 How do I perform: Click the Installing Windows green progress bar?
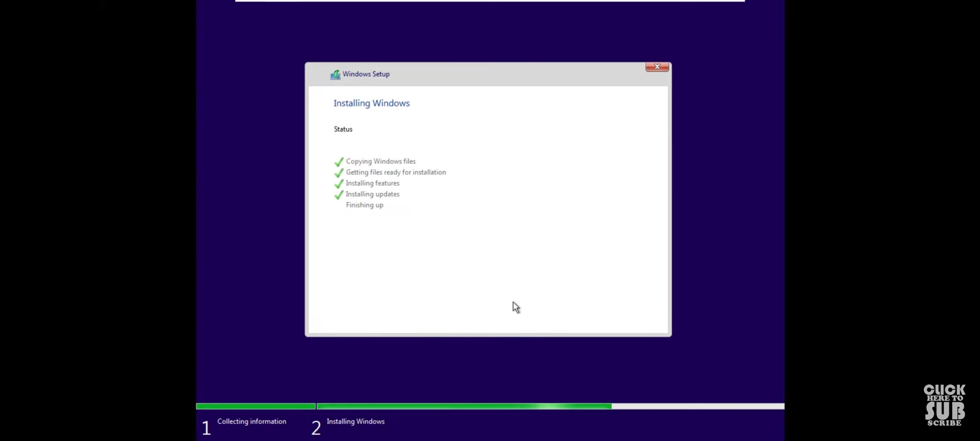(x=464, y=406)
